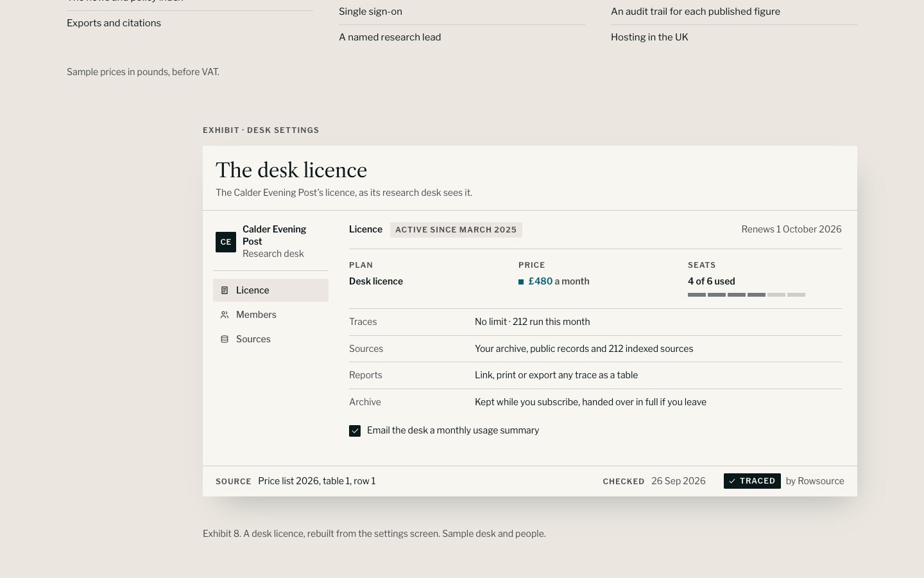924x578 pixels.
Task: Click 'Sample prices in pounds, before VAT.' note
Action: tap(143, 72)
